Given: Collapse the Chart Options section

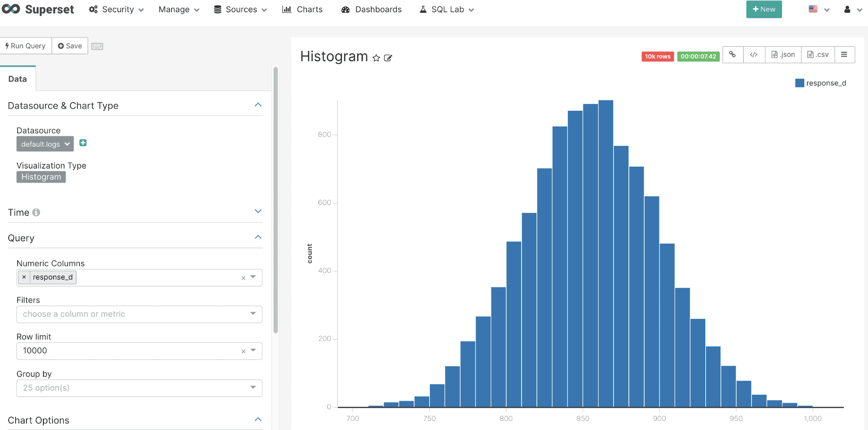Looking at the screenshot, I should 258,420.
